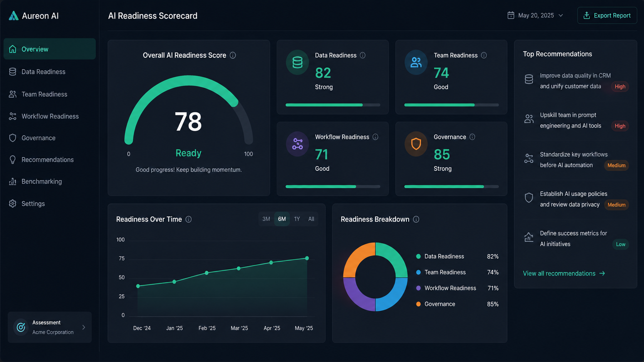Click the May '25 data point on line chart
The image size is (644, 362).
click(307, 258)
